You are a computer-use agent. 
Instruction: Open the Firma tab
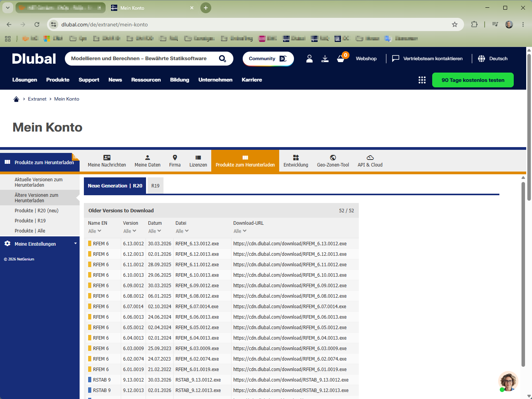(175, 161)
